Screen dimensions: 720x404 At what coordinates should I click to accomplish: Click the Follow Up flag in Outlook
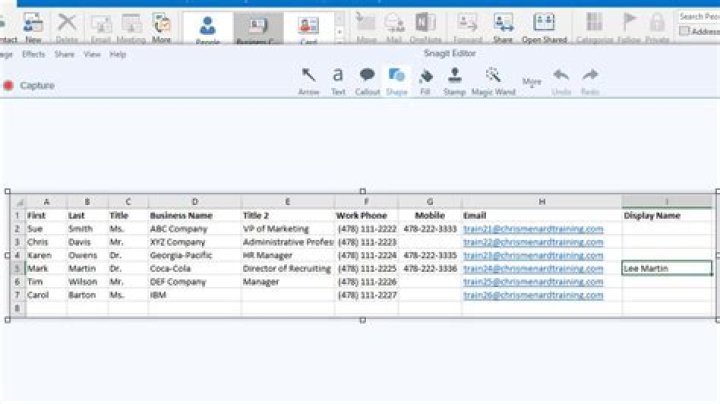[x=629, y=28]
